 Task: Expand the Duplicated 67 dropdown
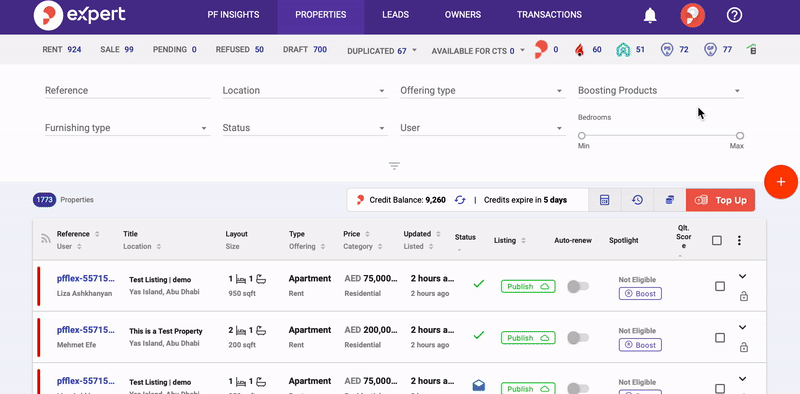pos(382,51)
